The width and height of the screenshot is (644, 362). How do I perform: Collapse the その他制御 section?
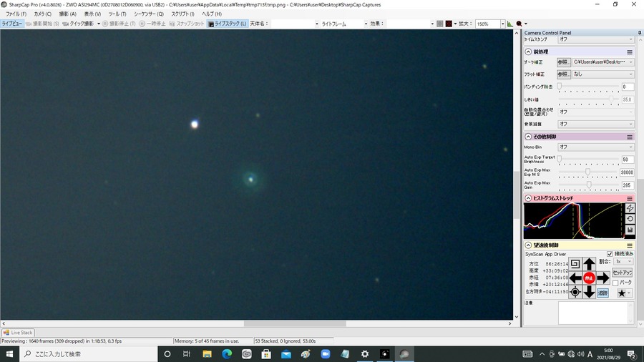pos(528,137)
